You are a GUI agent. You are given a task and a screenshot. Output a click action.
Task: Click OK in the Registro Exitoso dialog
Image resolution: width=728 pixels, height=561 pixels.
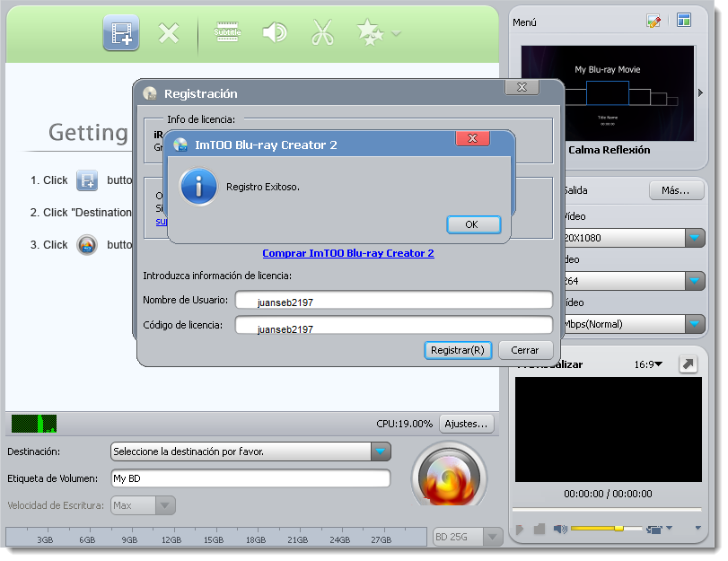[x=474, y=224]
